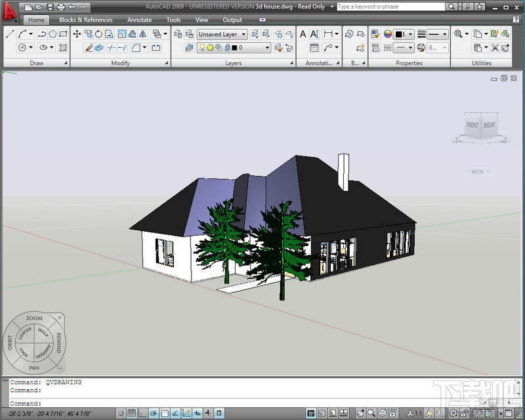Select the Move tool in Modify panel
525x420 pixels.
tap(77, 33)
